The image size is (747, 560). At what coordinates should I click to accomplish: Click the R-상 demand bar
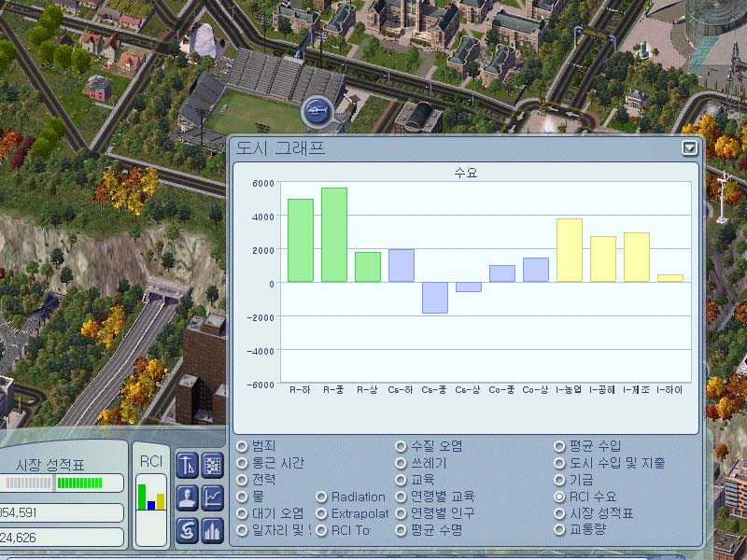368,267
